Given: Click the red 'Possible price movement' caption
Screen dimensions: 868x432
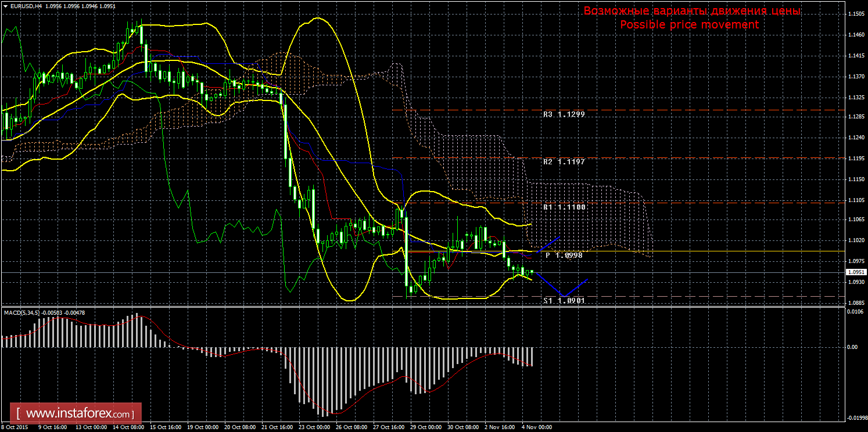Looking at the screenshot, I should click(x=689, y=24).
